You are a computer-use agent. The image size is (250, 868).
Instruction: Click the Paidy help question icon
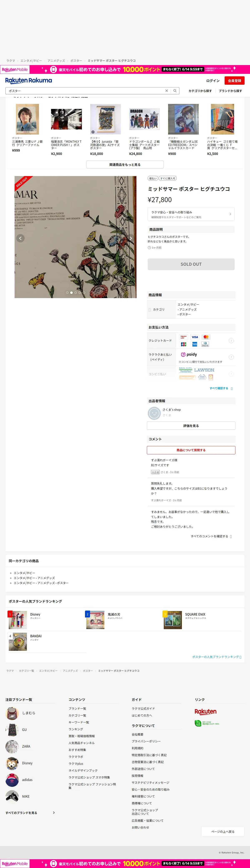pyautogui.click(x=231, y=357)
